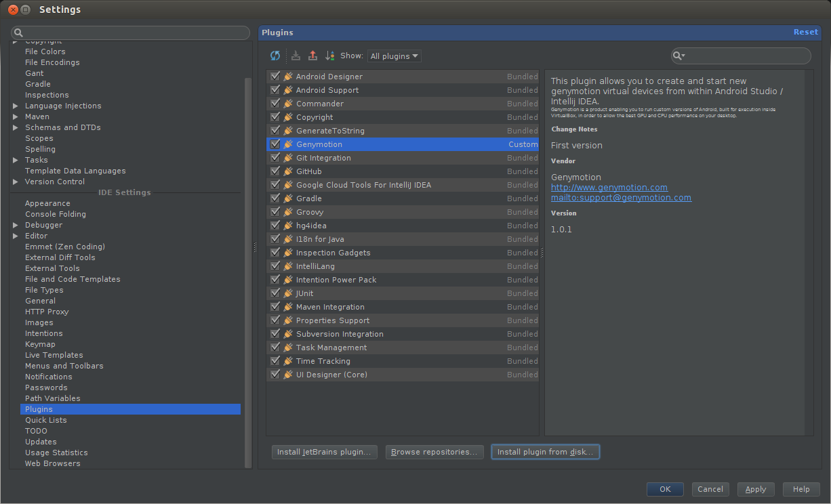831x504 pixels.
Task: Open File and Code Templates settings
Action: tap(73, 279)
